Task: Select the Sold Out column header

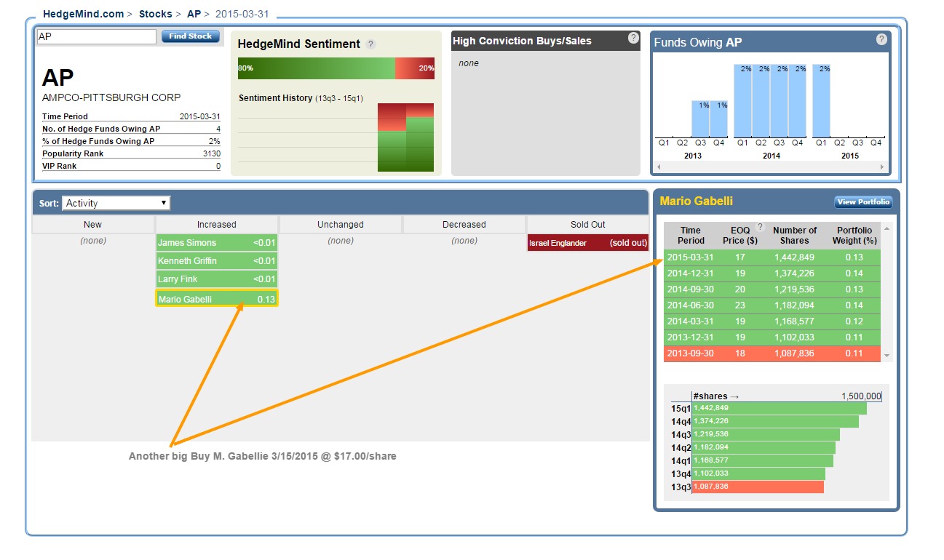Action: click(x=588, y=225)
